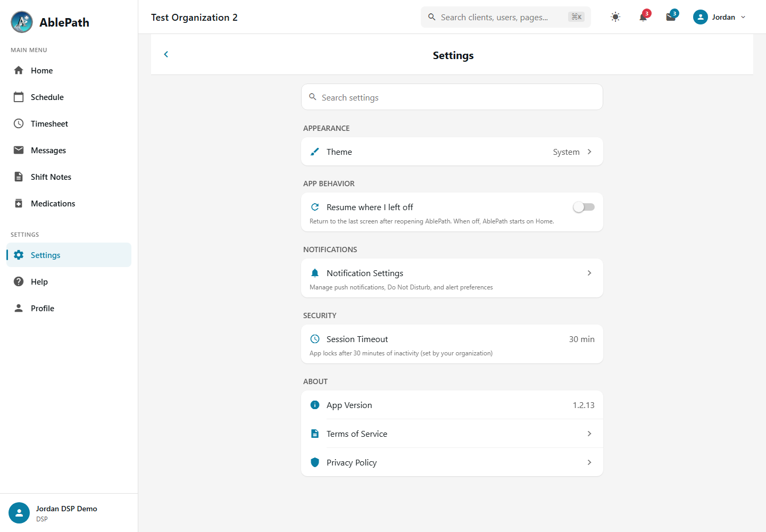
Task: Open Notification Settings via its chevron
Action: 589,273
